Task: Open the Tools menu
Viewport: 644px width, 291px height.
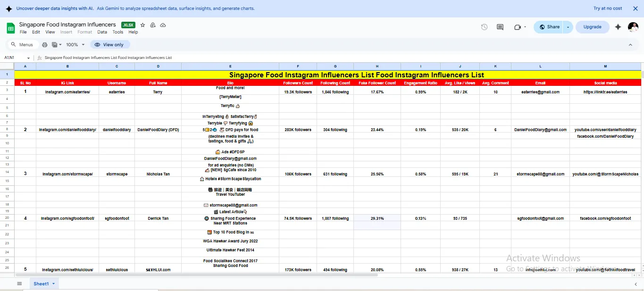Action: click(x=117, y=32)
